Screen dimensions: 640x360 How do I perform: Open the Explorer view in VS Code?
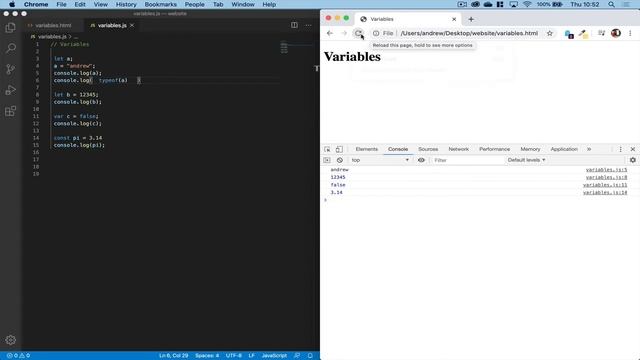[x=11, y=28]
